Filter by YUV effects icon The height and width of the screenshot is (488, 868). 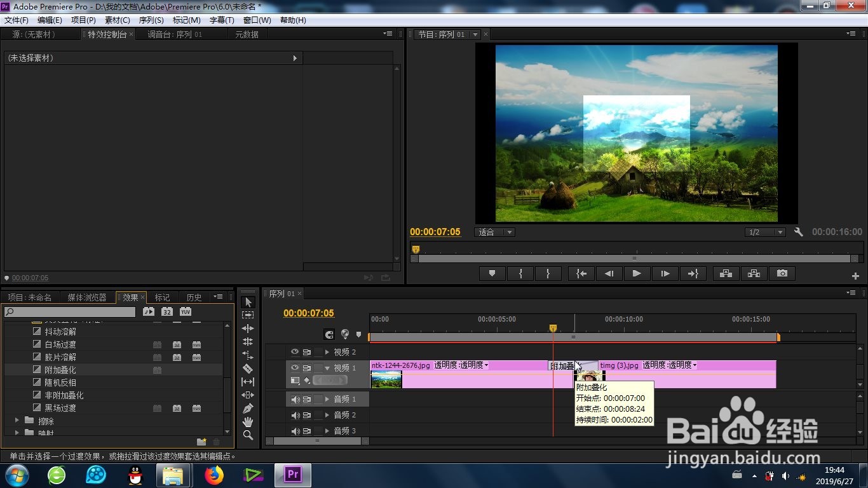point(186,311)
